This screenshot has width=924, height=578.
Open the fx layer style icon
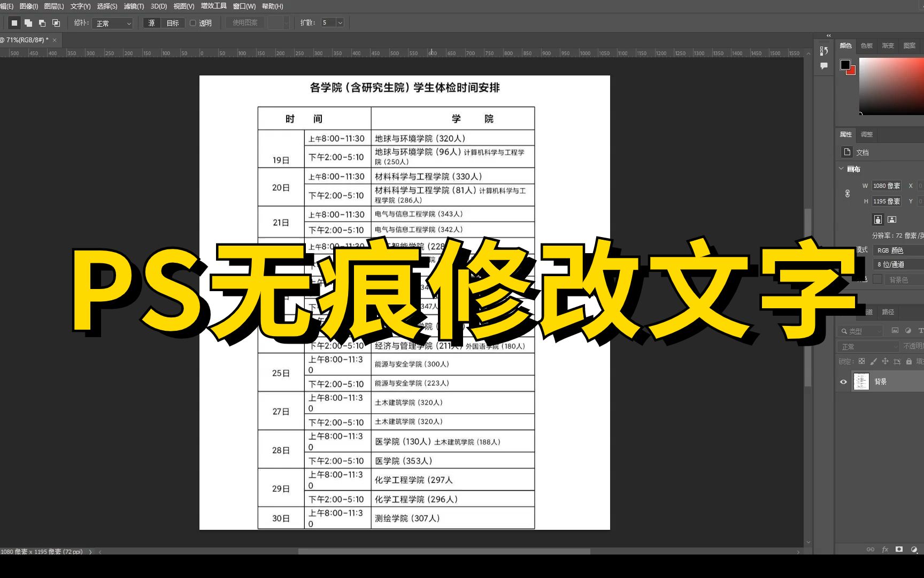pyautogui.click(x=885, y=550)
